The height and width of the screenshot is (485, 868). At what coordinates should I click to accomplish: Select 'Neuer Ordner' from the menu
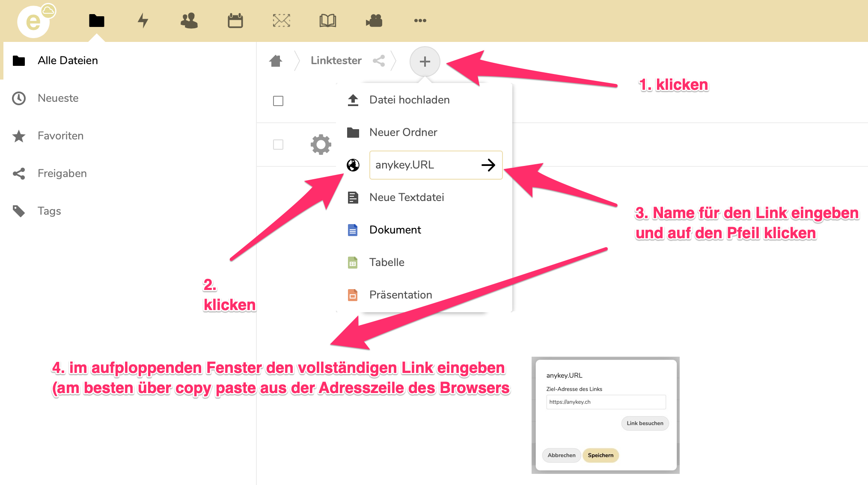403,132
